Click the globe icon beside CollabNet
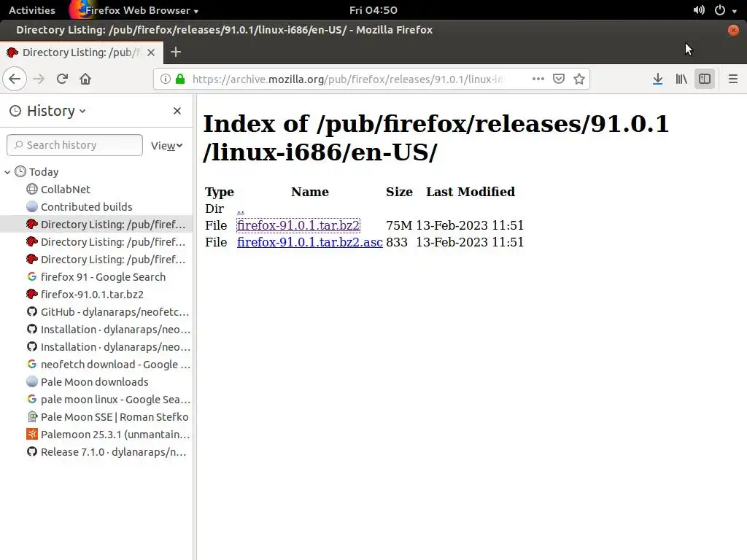The width and height of the screenshot is (747, 560). pos(32,189)
